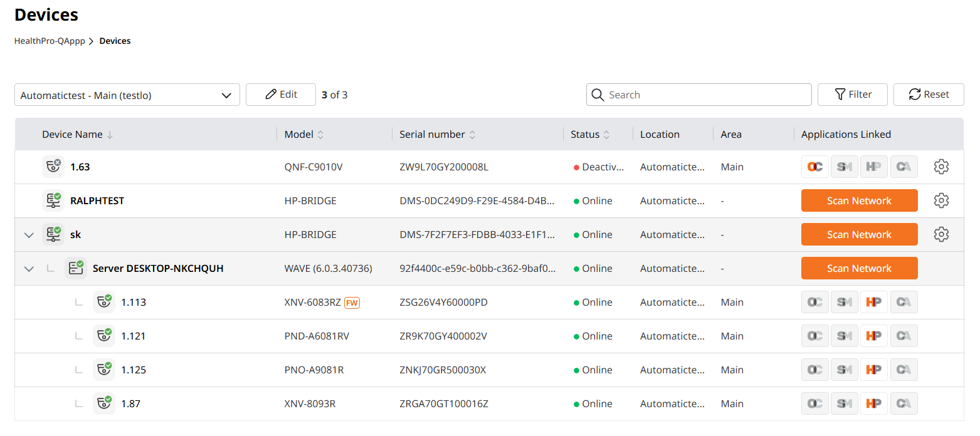The height and width of the screenshot is (436, 980).
Task: Click the camera icon of device 1.125
Action: pyautogui.click(x=103, y=370)
